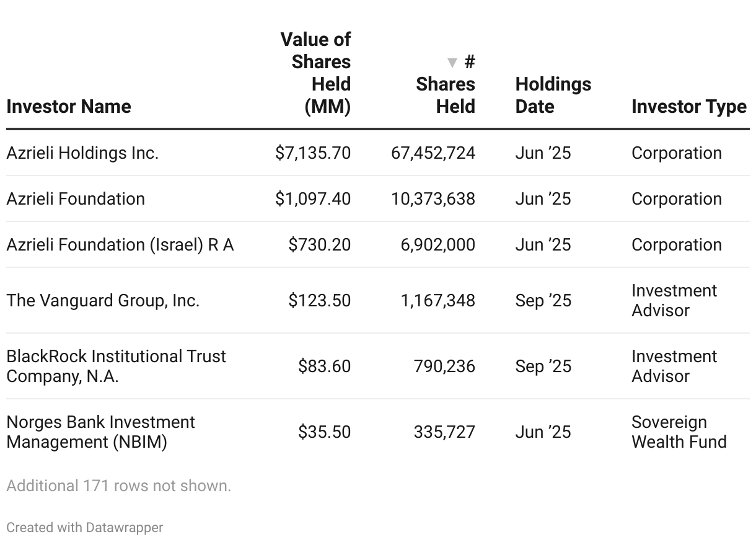Click the $123.50 value for Vanguard
The width and height of the screenshot is (756, 542).
click(x=319, y=301)
